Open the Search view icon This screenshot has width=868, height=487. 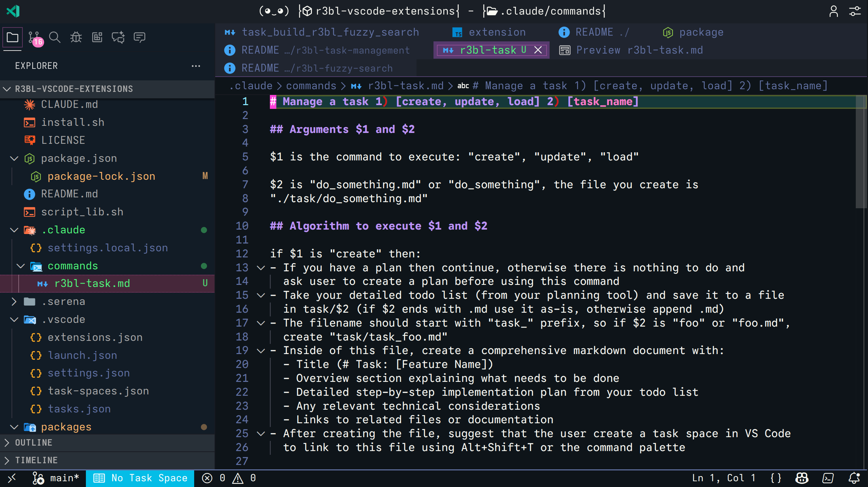point(55,37)
